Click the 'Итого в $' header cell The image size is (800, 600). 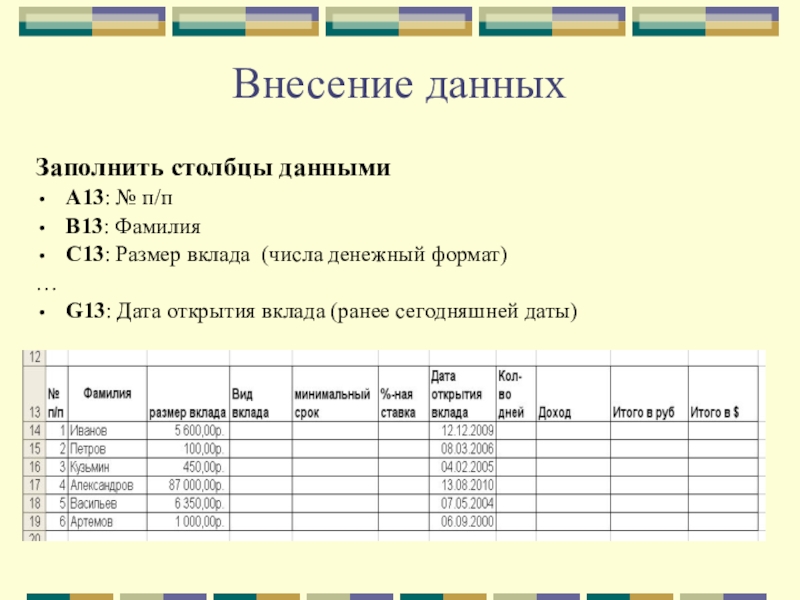click(x=723, y=393)
